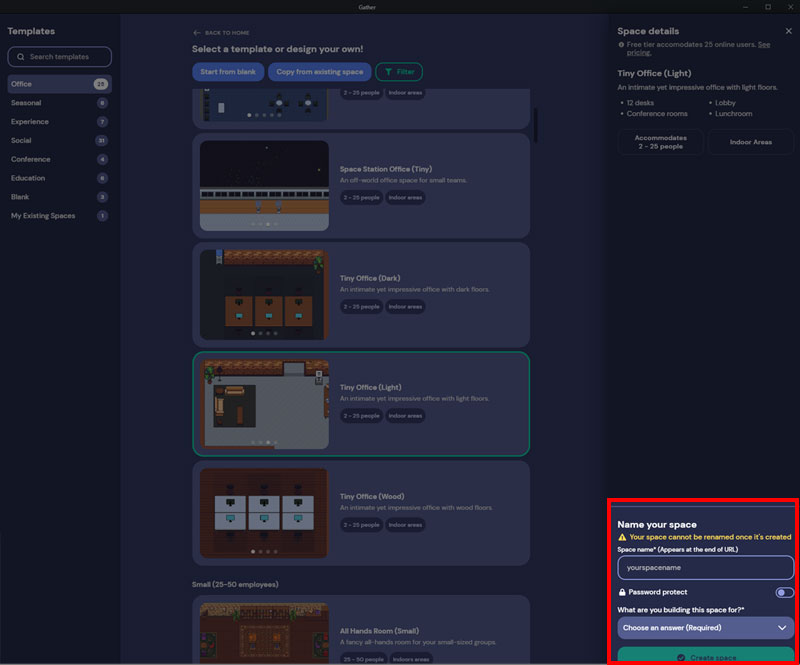
Task: Maximize the Gather window
Action: tap(768, 7)
